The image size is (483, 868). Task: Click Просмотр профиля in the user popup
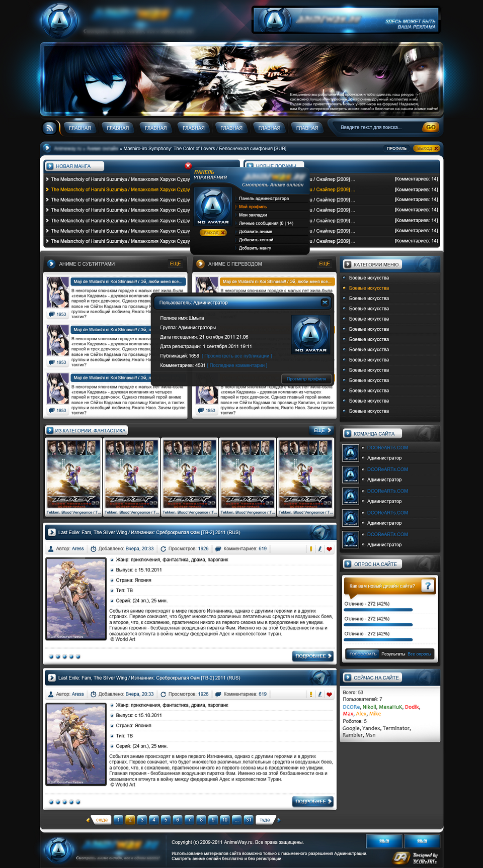pos(306,378)
